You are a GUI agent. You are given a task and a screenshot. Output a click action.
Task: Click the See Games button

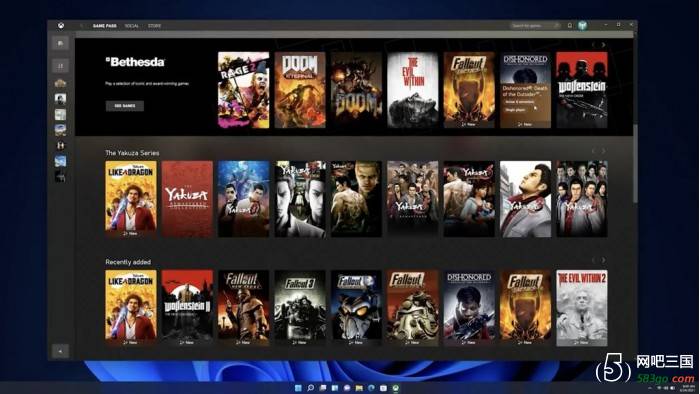(125, 106)
